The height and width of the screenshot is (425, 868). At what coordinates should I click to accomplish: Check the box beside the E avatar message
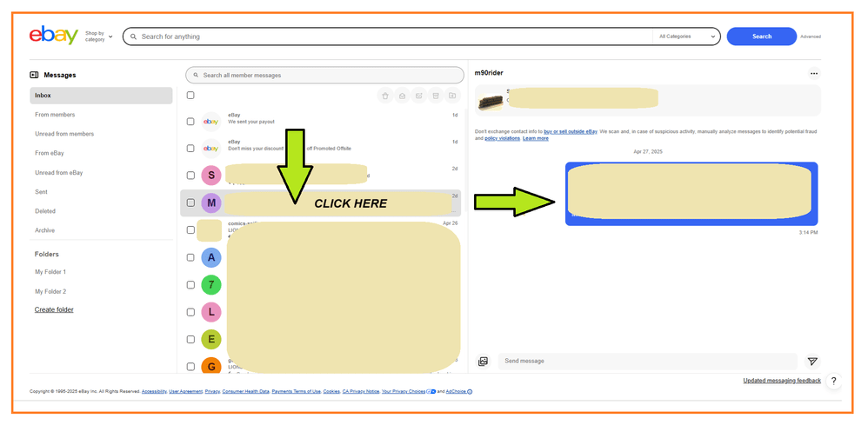tap(190, 339)
